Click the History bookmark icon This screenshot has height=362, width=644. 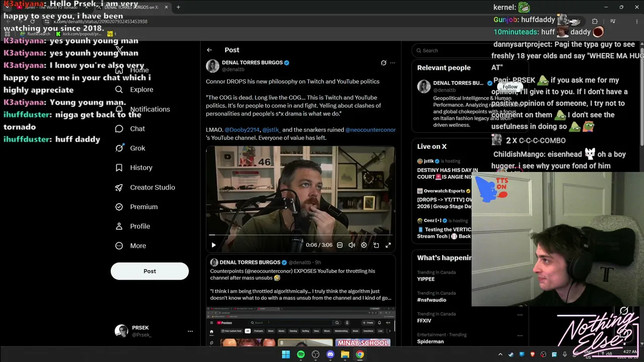pos(119,167)
